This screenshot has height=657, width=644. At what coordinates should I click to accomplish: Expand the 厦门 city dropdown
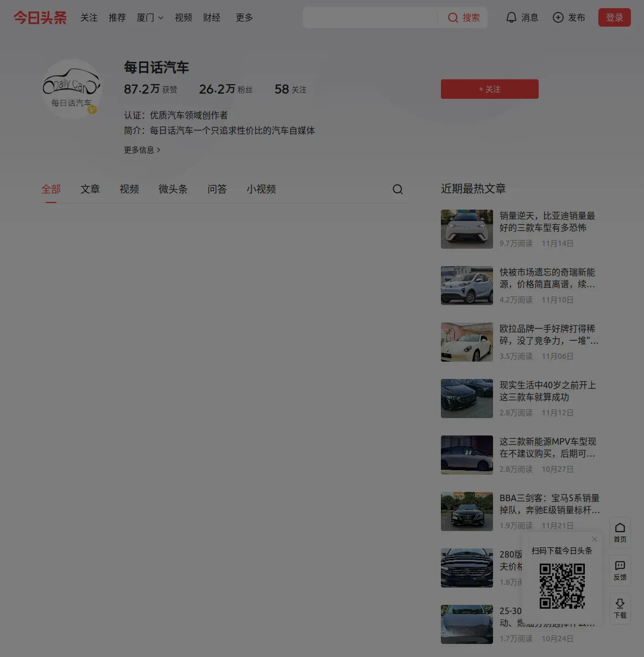click(x=150, y=18)
